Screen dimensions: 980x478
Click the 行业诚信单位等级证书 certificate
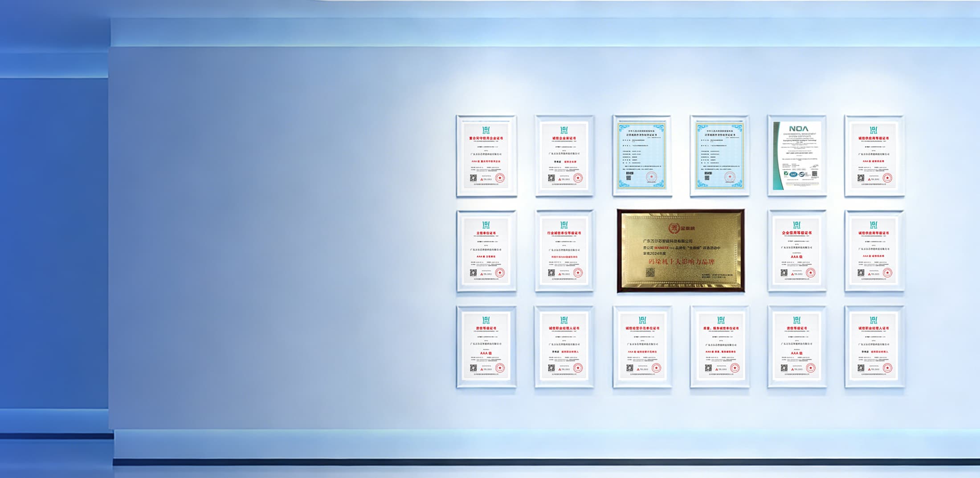point(564,251)
